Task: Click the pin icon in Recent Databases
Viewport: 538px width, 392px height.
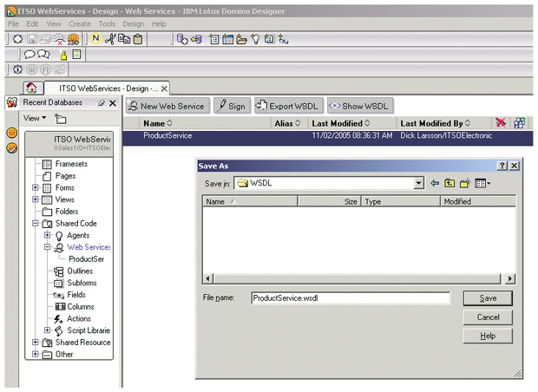Action: point(101,103)
